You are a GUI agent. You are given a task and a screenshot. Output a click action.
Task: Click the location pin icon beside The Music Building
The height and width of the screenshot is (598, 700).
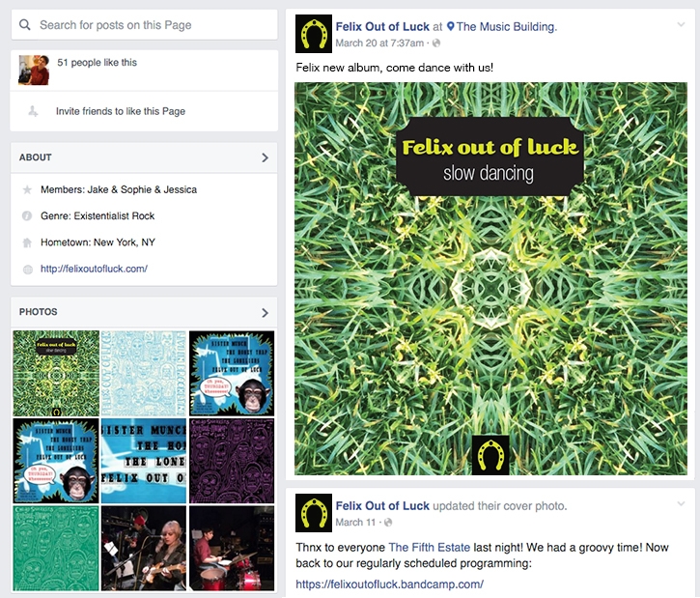click(451, 26)
